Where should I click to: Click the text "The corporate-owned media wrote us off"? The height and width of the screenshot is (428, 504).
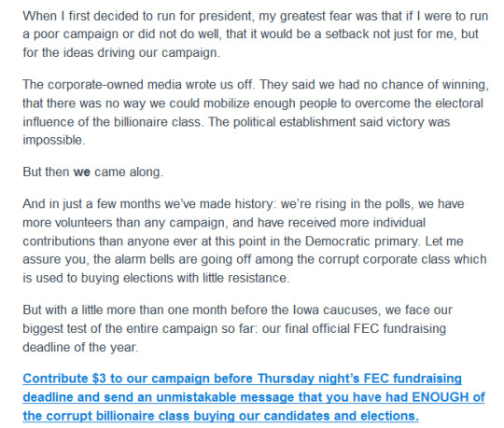138,85
